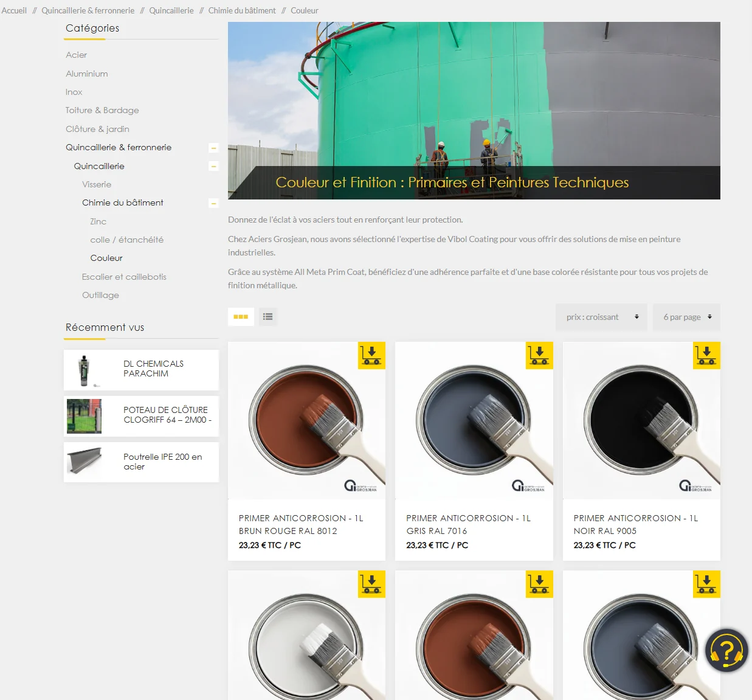752x700 pixels.
Task: Open Brun Rouge RAL 8012 product image
Action: coord(307,421)
